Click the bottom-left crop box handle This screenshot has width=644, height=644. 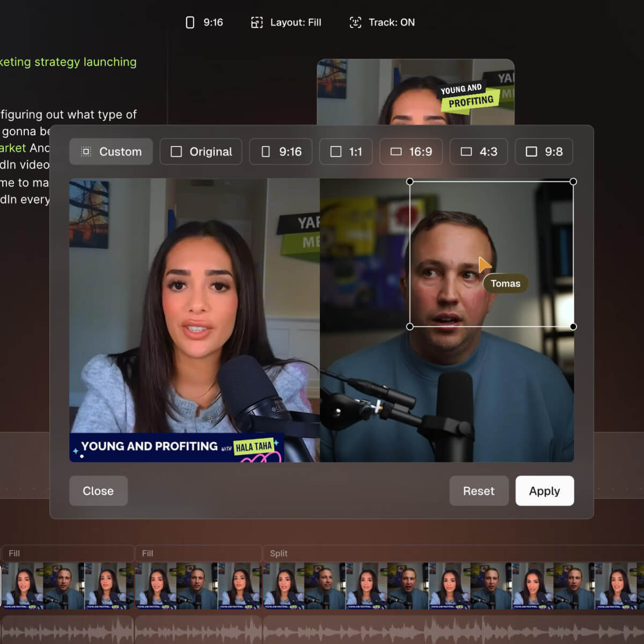410,326
